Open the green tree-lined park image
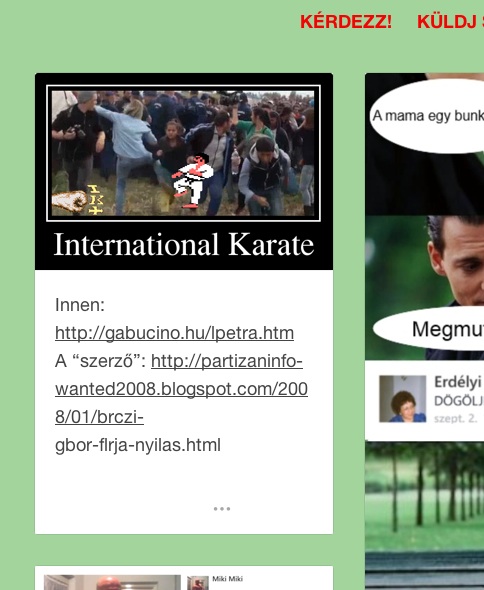 coord(425,515)
